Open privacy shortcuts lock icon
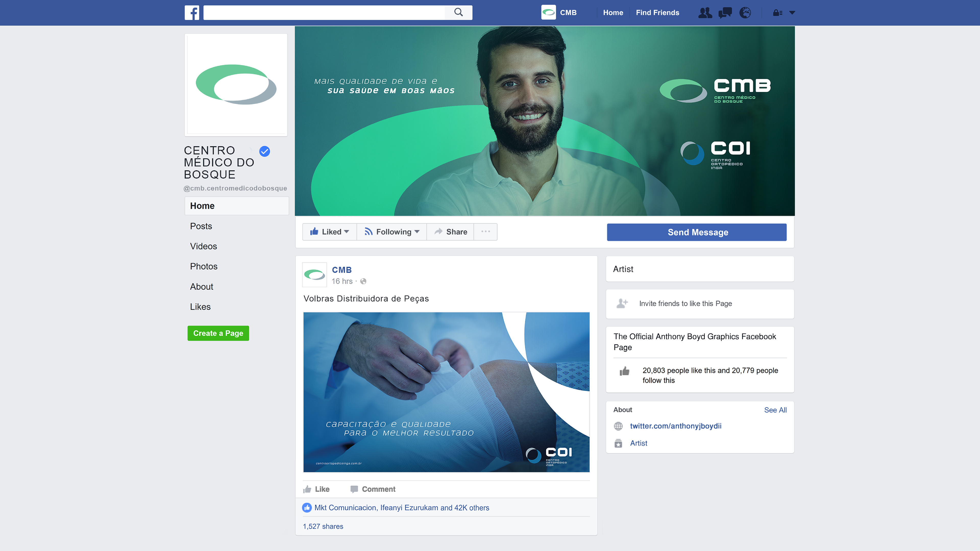This screenshot has height=551, width=980. tap(777, 13)
